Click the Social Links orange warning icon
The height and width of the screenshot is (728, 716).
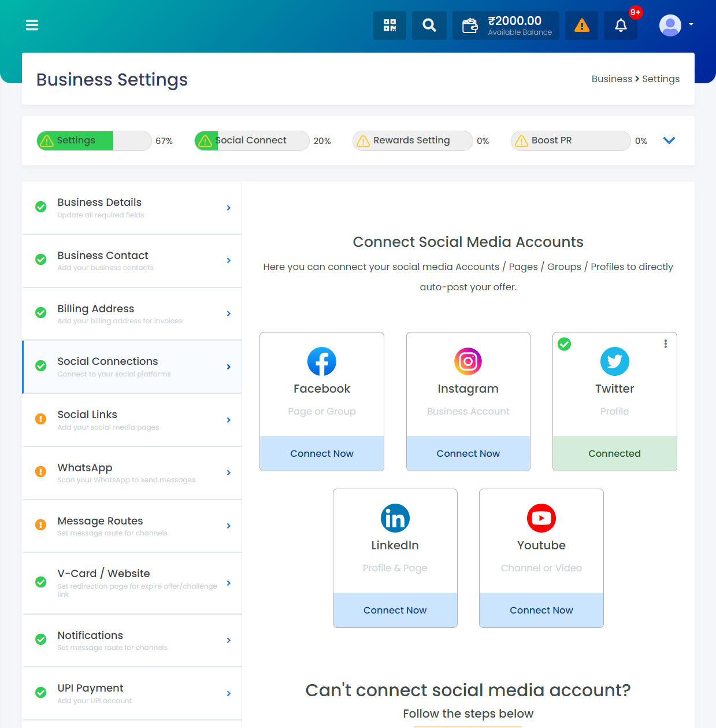pyautogui.click(x=41, y=419)
